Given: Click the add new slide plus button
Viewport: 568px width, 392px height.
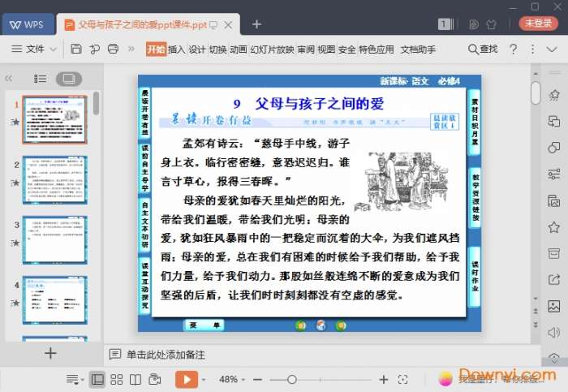Looking at the screenshot, I should point(50,353).
